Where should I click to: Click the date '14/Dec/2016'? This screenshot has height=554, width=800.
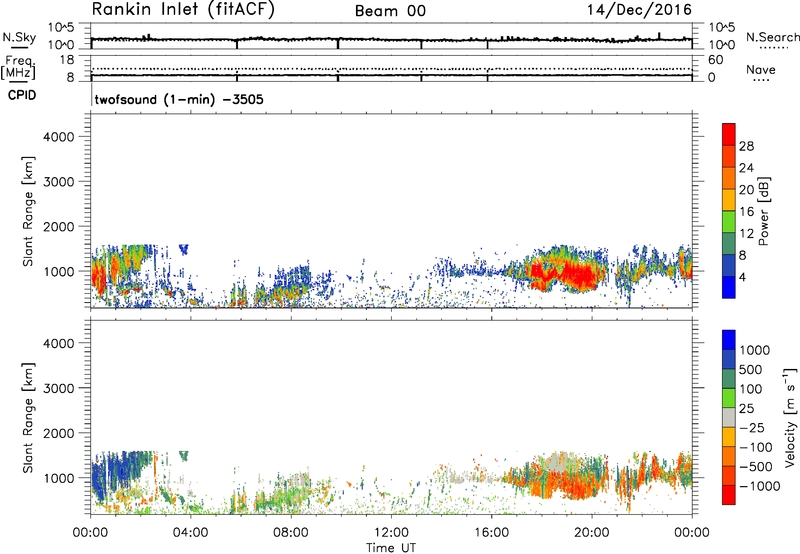[x=639, y=10]
